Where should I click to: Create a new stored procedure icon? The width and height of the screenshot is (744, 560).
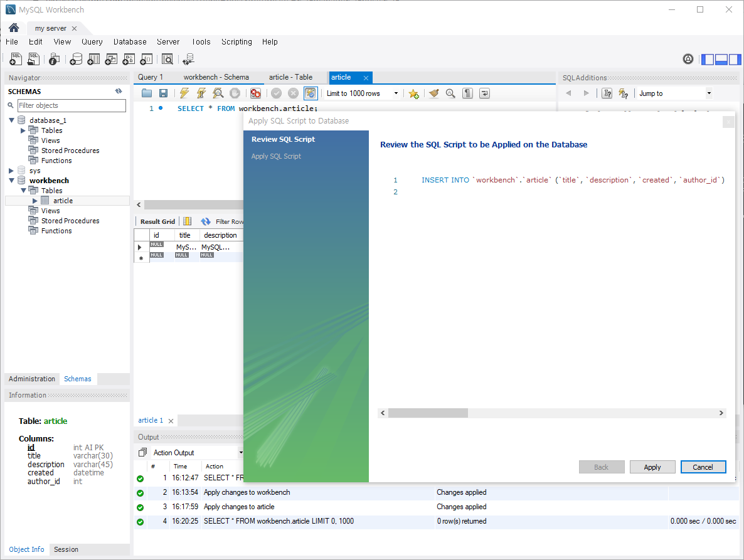coord(129,60)
